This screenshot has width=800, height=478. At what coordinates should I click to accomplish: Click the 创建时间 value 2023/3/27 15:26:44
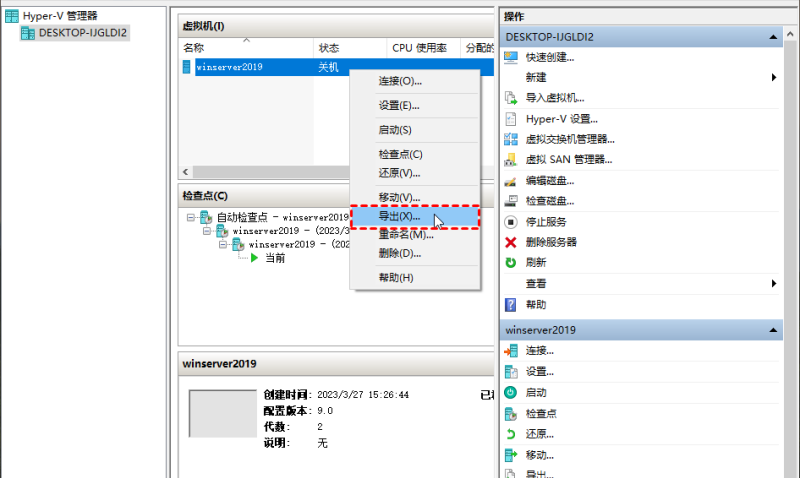pyautogui.click(x=363, y=395)
